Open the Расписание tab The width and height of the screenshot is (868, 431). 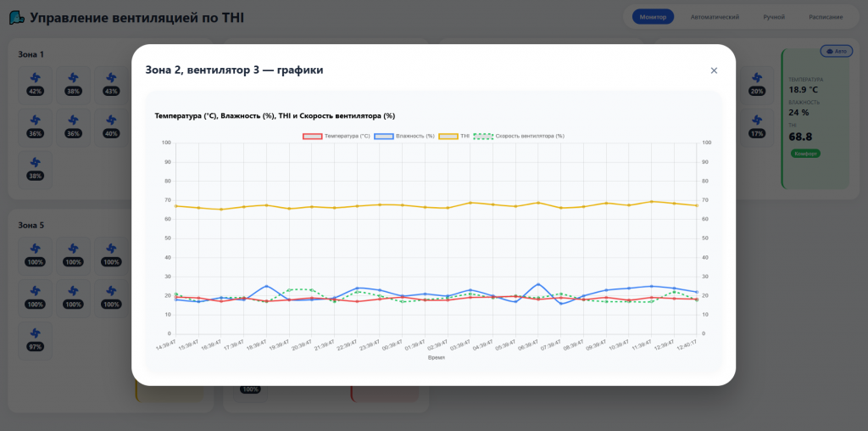pos(826,17)
